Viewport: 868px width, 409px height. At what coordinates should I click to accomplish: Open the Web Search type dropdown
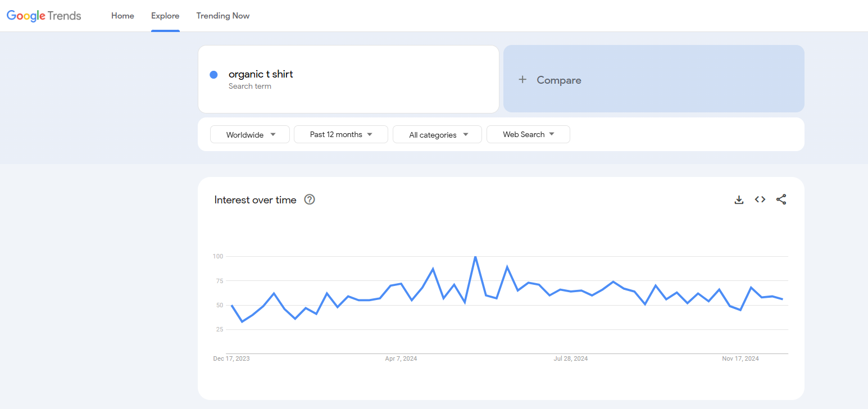(528, 134)
